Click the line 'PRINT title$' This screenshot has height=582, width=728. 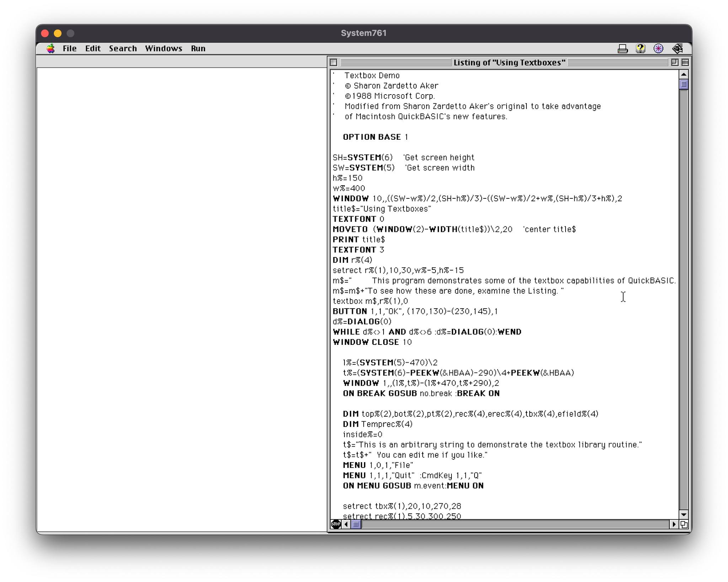point(359,240)
